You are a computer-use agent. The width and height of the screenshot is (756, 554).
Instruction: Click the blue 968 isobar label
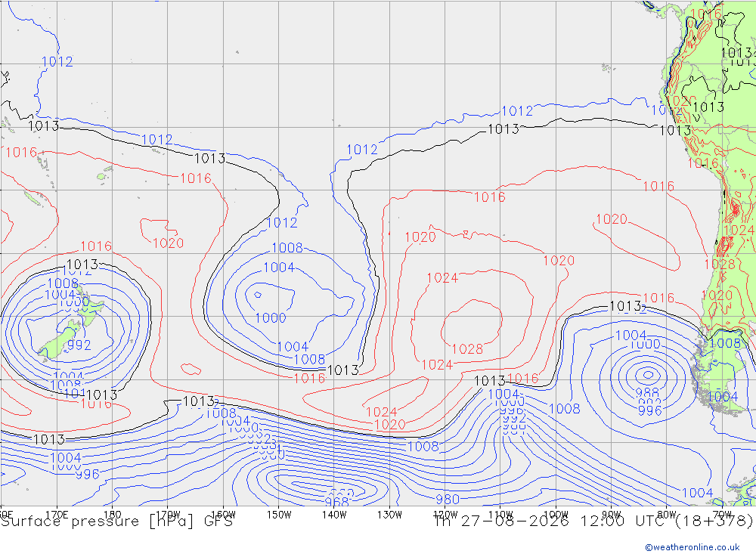[336, 502]
